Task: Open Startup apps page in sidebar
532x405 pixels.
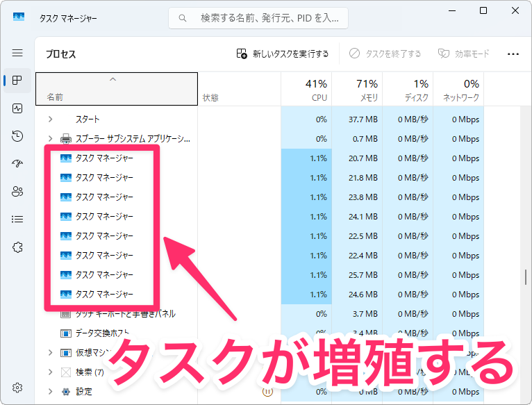Action: point(17,164)
